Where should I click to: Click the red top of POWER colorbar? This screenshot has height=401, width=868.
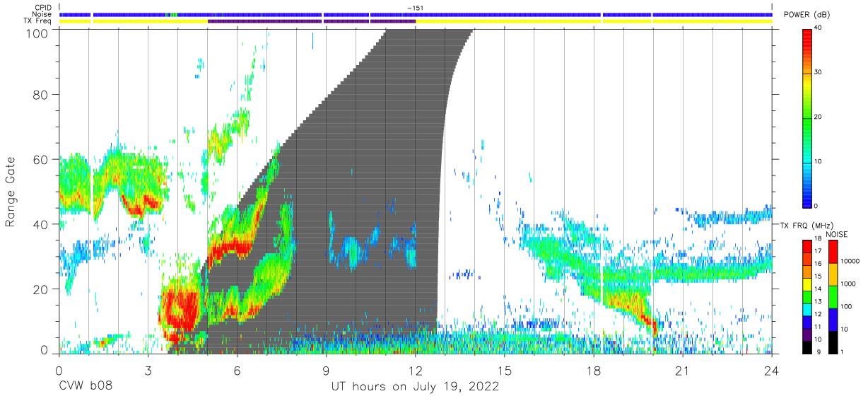807,39
